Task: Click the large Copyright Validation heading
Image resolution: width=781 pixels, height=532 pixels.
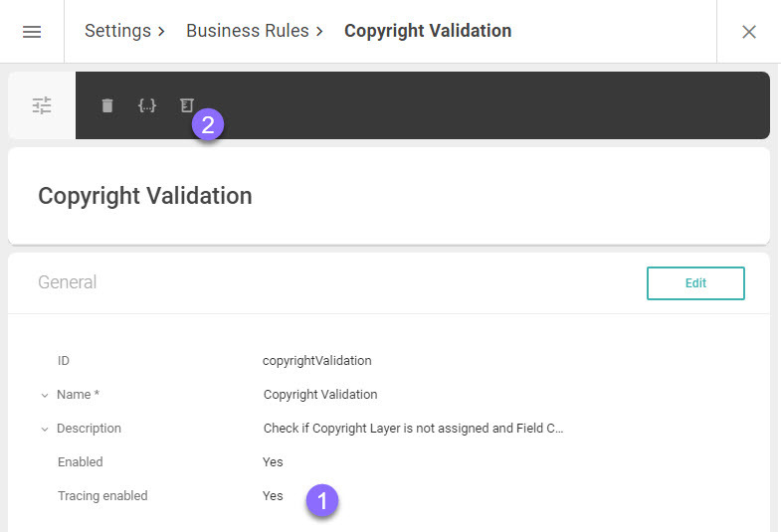Action: click(x=145, y=196)
